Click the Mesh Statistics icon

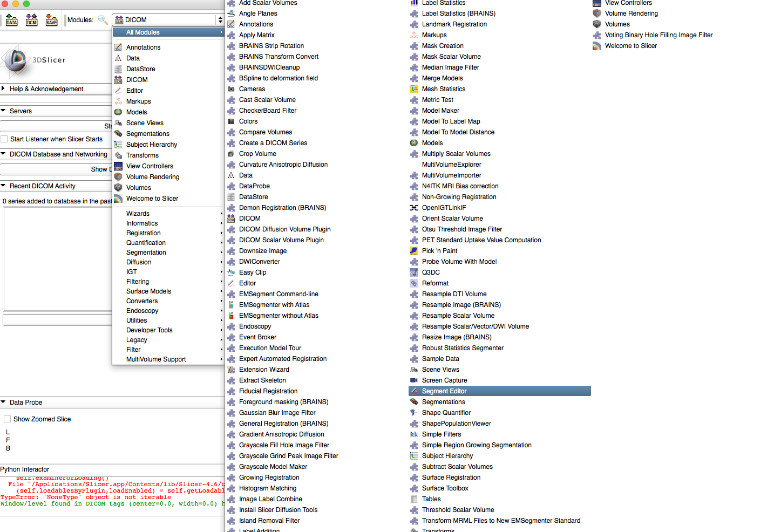click(414, 89)
